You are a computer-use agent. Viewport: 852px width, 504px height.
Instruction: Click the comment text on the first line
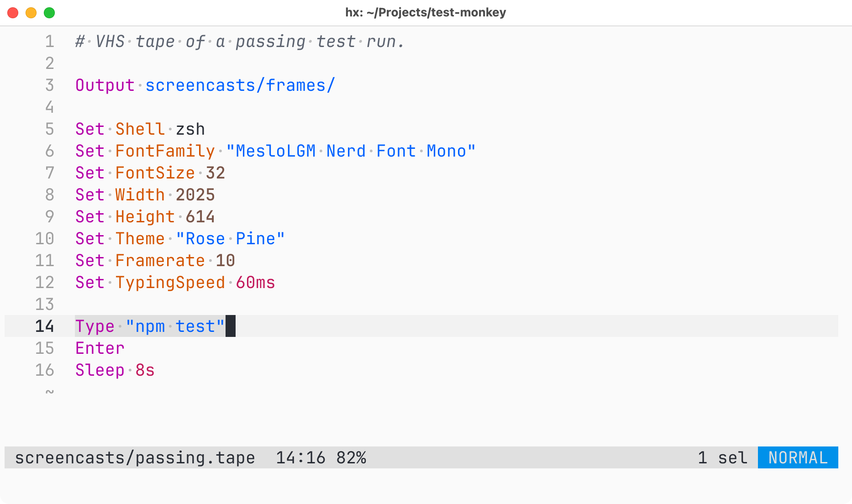(240, 42)
